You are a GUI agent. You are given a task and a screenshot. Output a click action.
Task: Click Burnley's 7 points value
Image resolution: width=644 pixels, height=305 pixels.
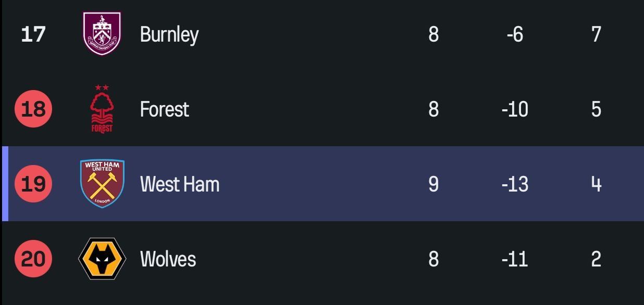[x=596, y=34]
